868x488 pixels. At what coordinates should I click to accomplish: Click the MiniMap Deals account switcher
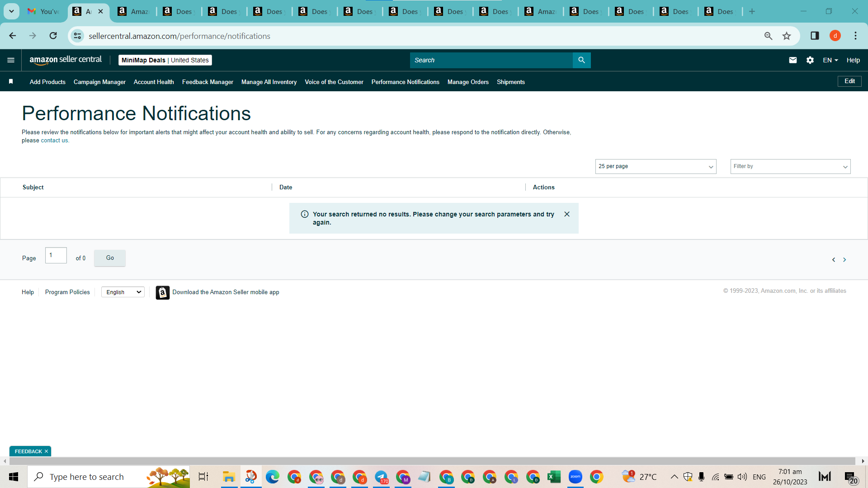coord(165,60)
